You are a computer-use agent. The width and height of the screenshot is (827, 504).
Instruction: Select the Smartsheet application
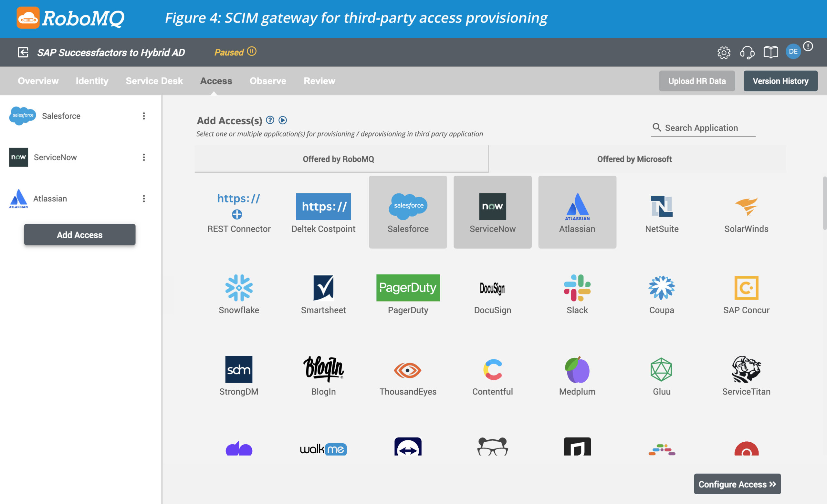(x=323, y=294)
